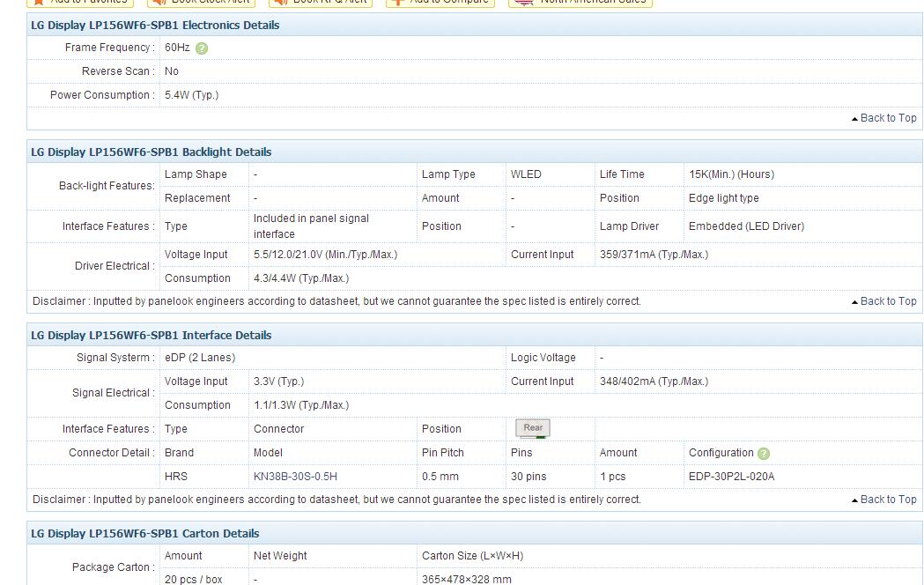
Task: Click the Signal Systerm label
Action: point(115,358)
